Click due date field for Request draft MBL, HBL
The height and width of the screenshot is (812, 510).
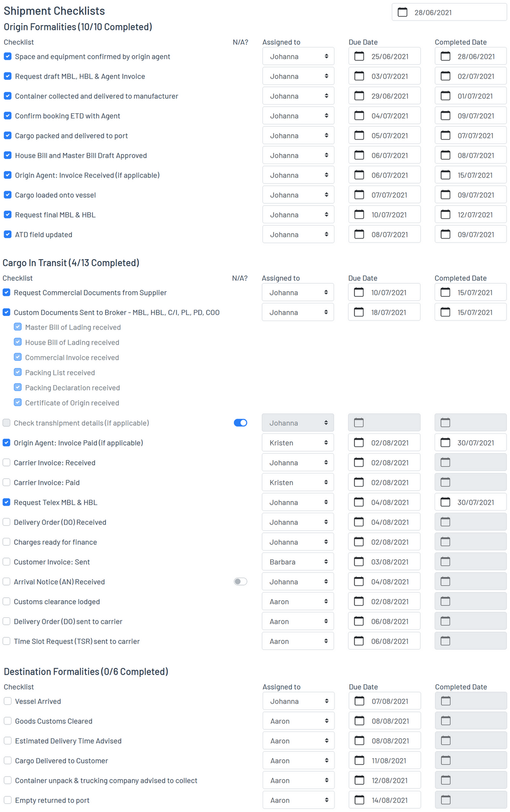(389, 76)
